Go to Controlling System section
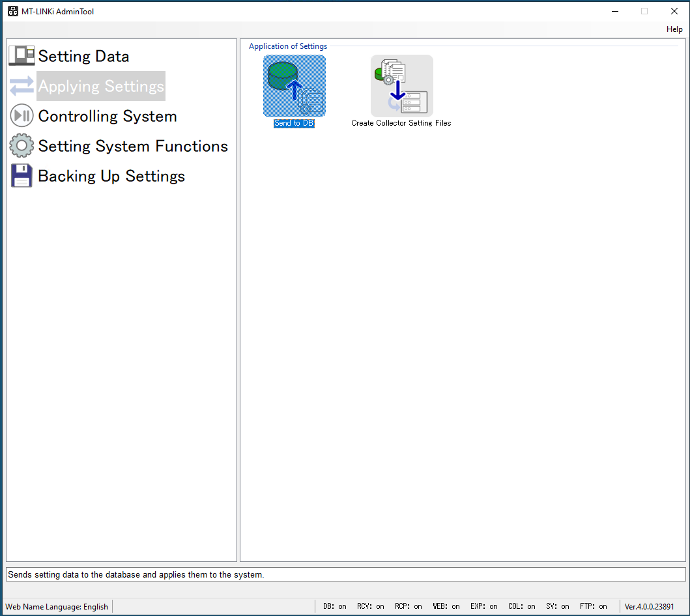Image resolution: width=690 pixels, height=616 pixels. pyautogui.click(x=108, y=116)
